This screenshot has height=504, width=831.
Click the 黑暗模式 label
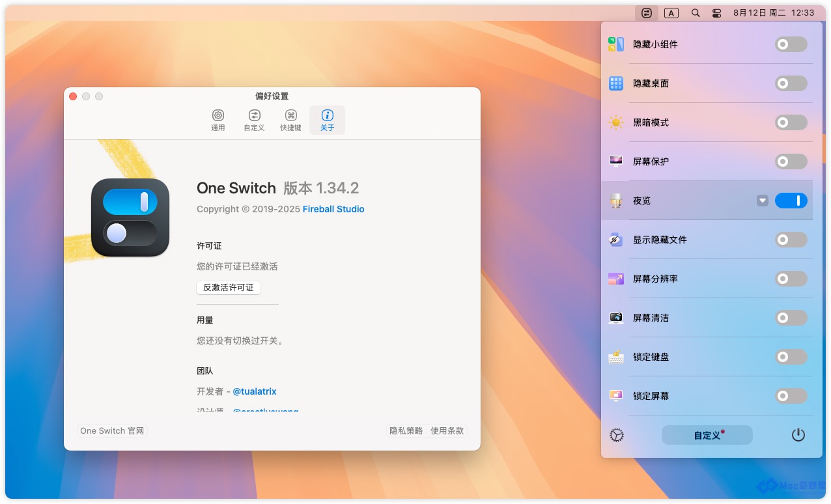pyautogui.click(x=651, y=122)
